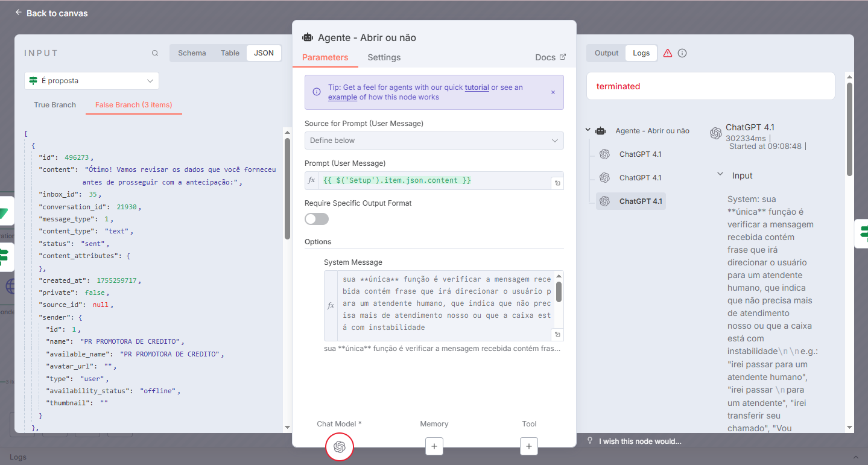
Task: Click the logs panel vertical scrollbar
Action: click(x=850, y=128)
